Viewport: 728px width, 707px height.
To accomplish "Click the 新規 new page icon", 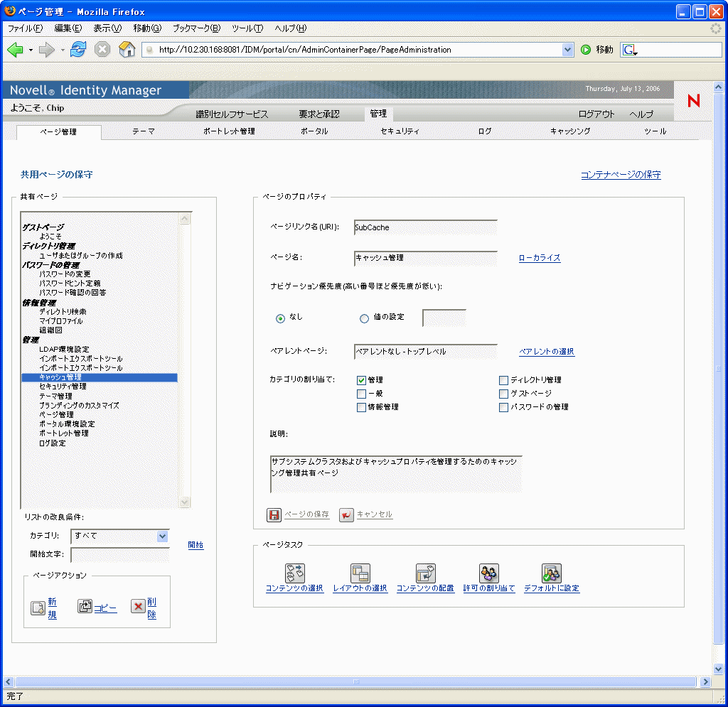I will click(38, 608).
